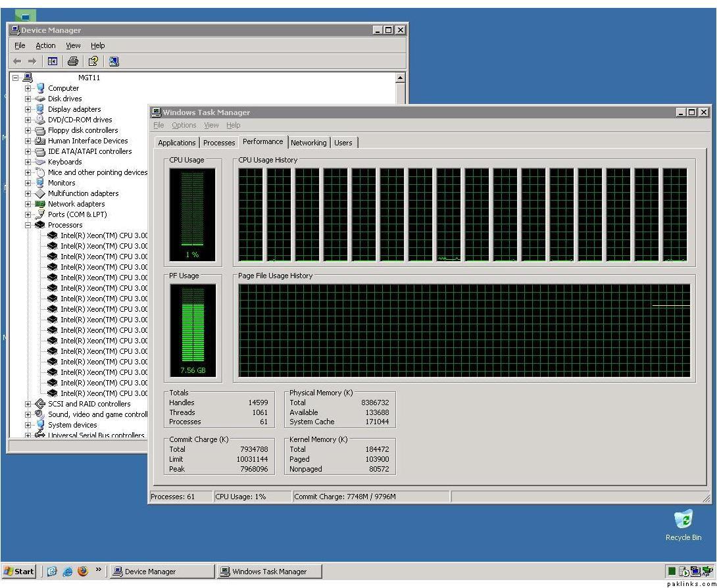Collapse the Processors tree node

coord(28,225)
